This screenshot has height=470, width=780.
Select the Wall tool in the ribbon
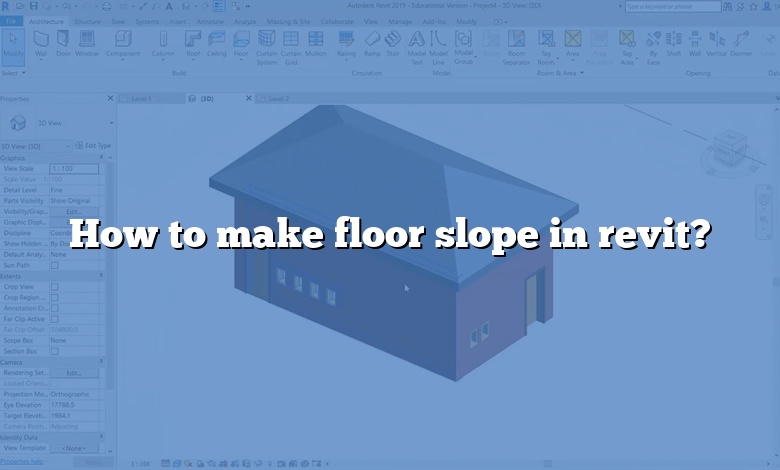point(41,43)
